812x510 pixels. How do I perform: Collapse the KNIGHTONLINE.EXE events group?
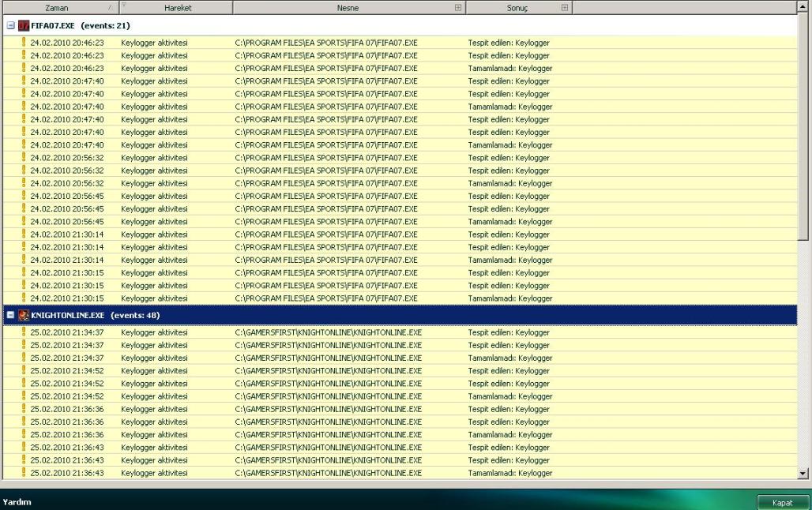tap(10, 315)
